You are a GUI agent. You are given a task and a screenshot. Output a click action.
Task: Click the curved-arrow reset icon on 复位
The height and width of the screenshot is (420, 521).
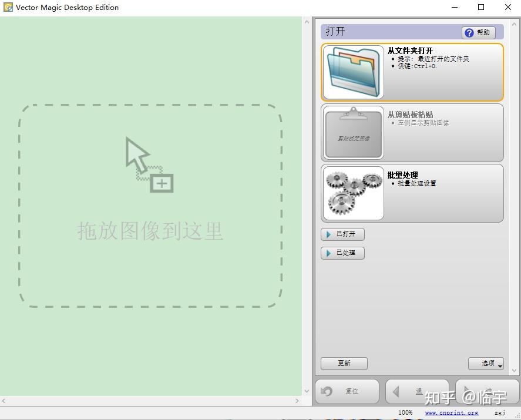click(x=327, y=391)
